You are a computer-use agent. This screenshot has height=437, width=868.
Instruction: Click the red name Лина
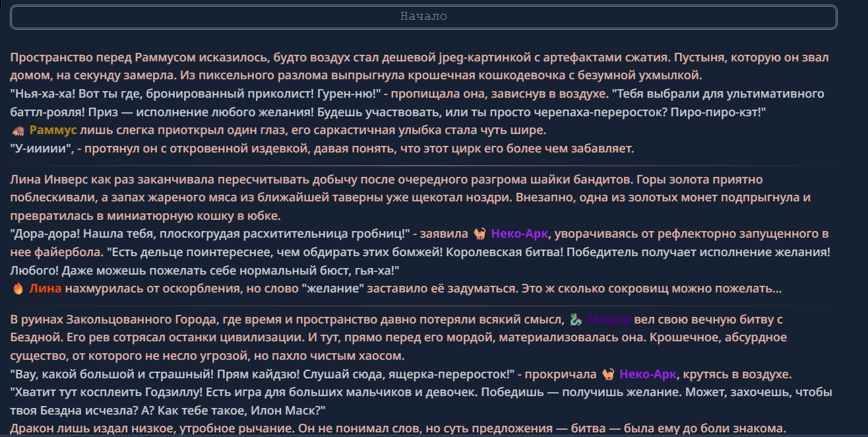click(45, 288)
